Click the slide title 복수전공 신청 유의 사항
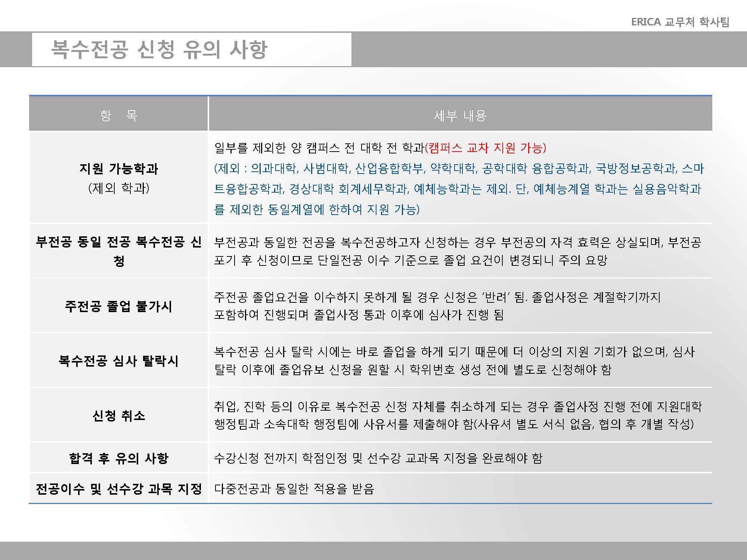 pos(159,50)
